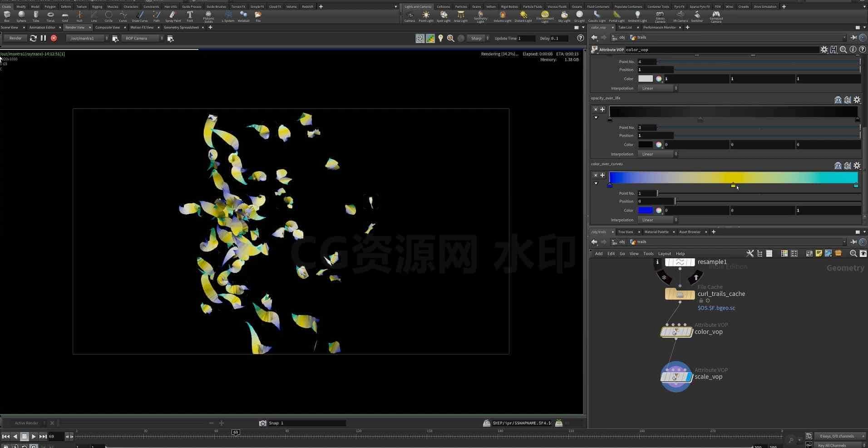
Task: Select the Box shelf tool
Action: tap(7, 16)
